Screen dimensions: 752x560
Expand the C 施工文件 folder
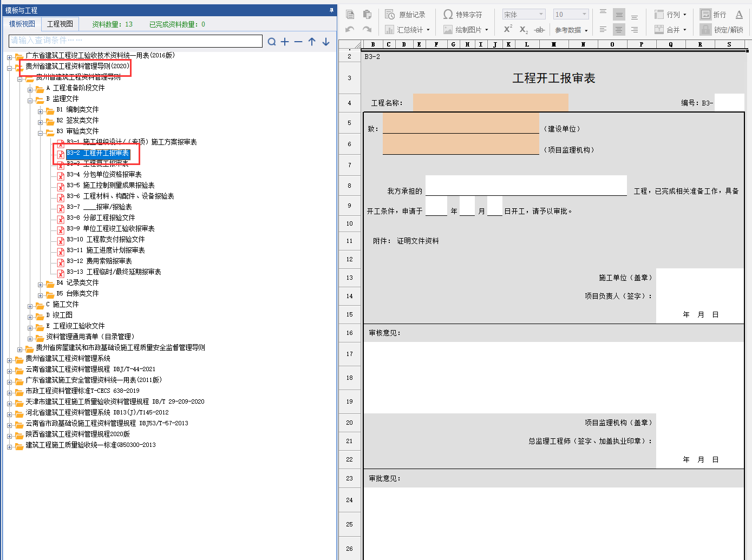30,306
